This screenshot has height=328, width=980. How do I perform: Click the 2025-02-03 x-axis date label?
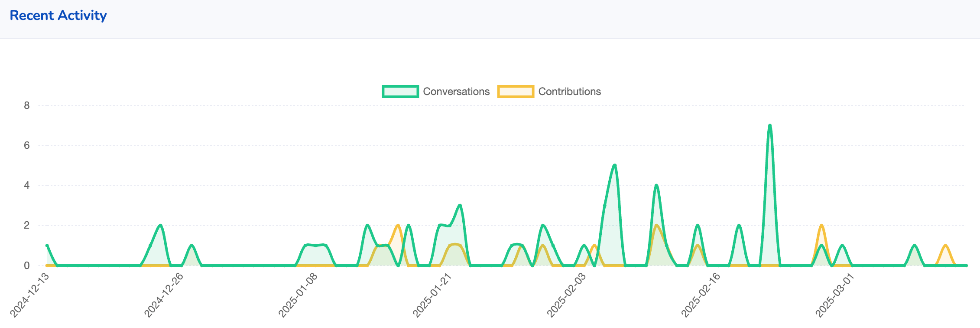567,295
